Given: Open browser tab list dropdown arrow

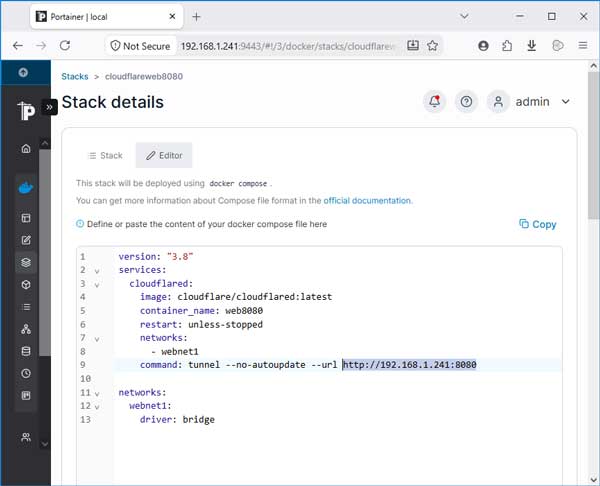Looking at the screenshot, I should (x=464, y=16).
